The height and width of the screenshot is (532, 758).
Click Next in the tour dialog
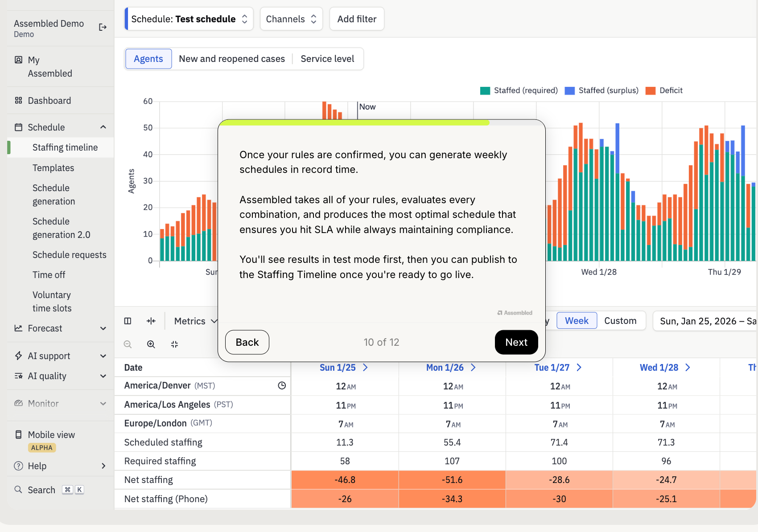point(516,342)
